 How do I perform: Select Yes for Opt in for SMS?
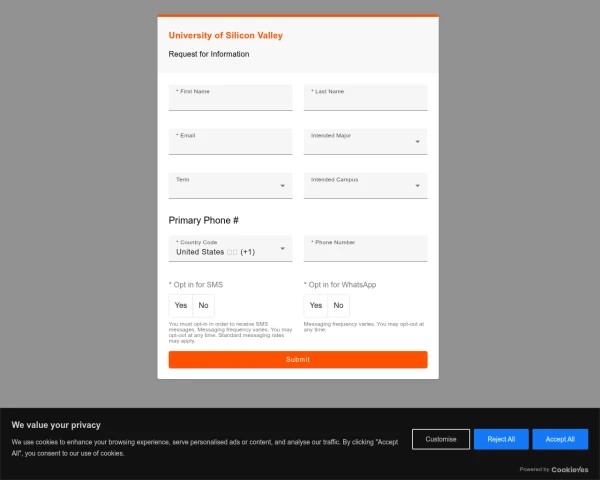(181, 305)
